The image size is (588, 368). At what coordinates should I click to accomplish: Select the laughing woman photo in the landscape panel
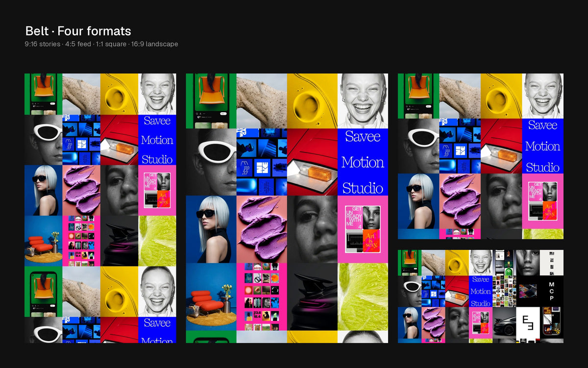tap(481, 263)
